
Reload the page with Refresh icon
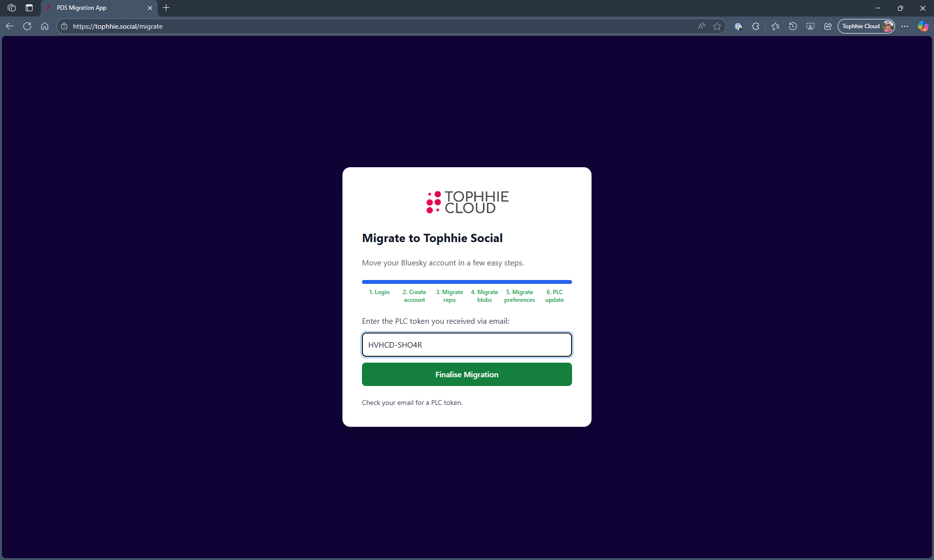27,26
